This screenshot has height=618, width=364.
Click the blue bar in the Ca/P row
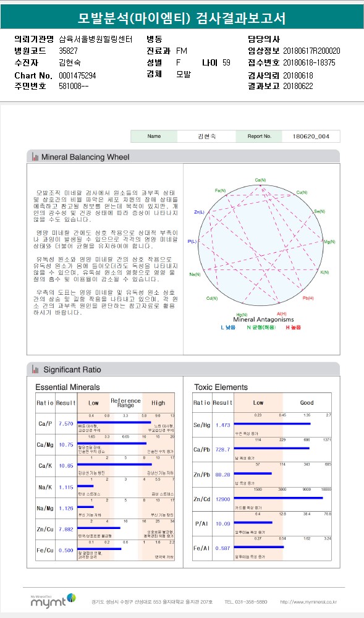[114, 422]
